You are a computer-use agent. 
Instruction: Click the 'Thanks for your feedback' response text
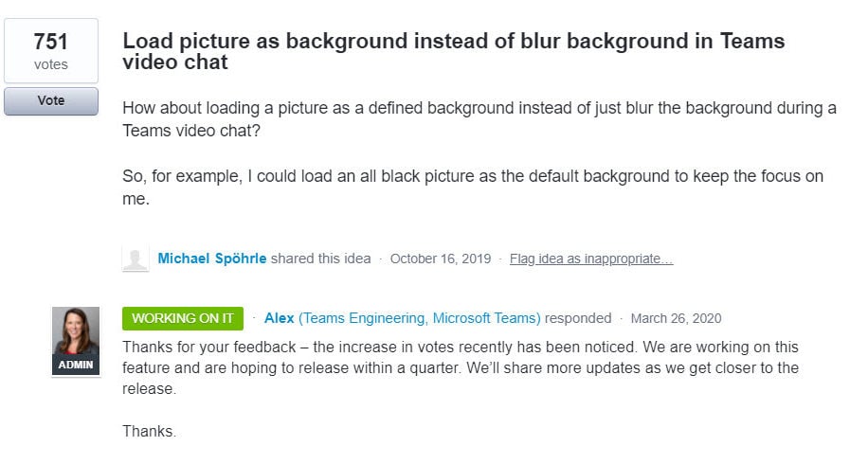tap(460, 367)
